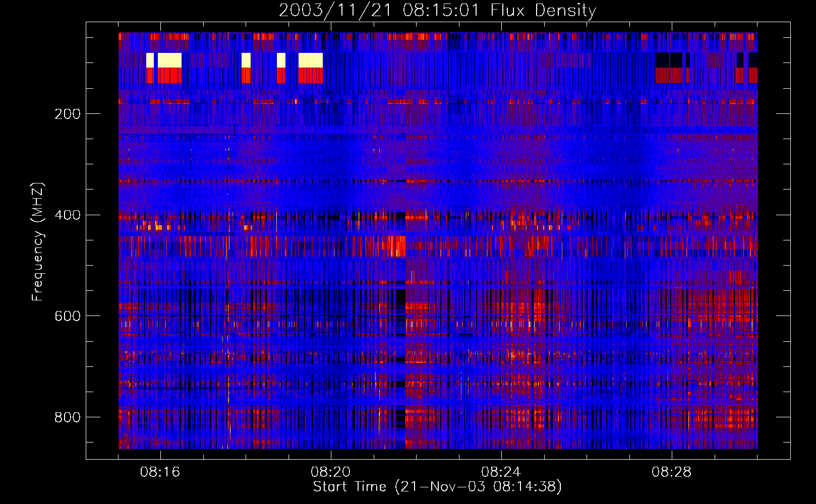Viewport: 816px width, 504px height.
Task: Click the plot title '2003/11/21 08:15:01 Flux Density'
Action: 438,10
